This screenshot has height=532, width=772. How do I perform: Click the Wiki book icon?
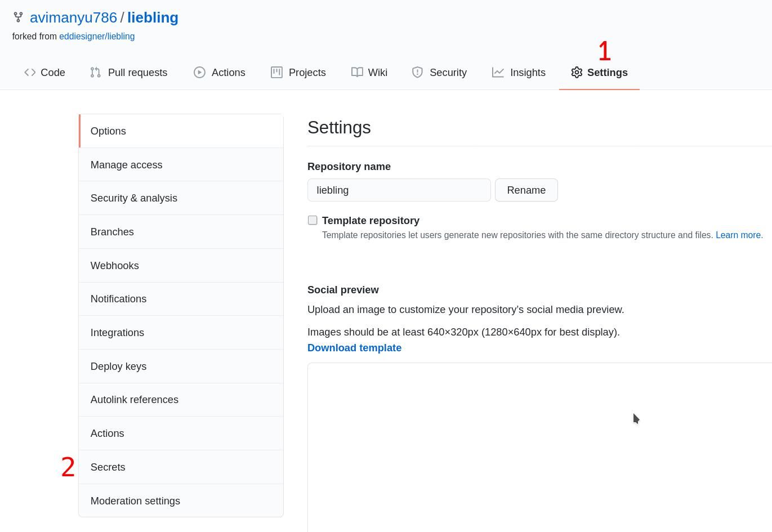357,73
